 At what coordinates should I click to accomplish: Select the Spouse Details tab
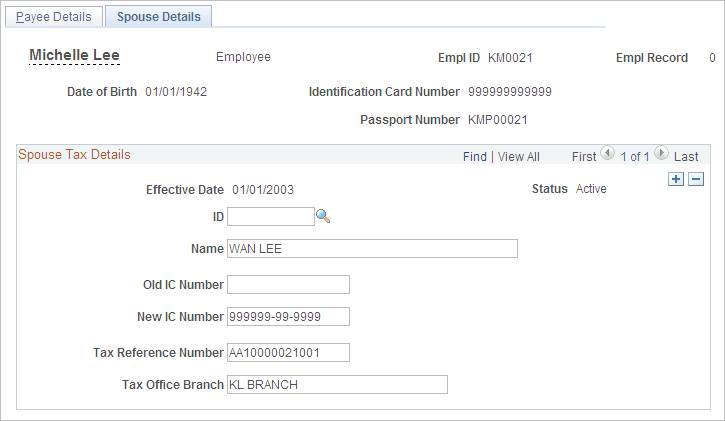click(x=159, y=17)
